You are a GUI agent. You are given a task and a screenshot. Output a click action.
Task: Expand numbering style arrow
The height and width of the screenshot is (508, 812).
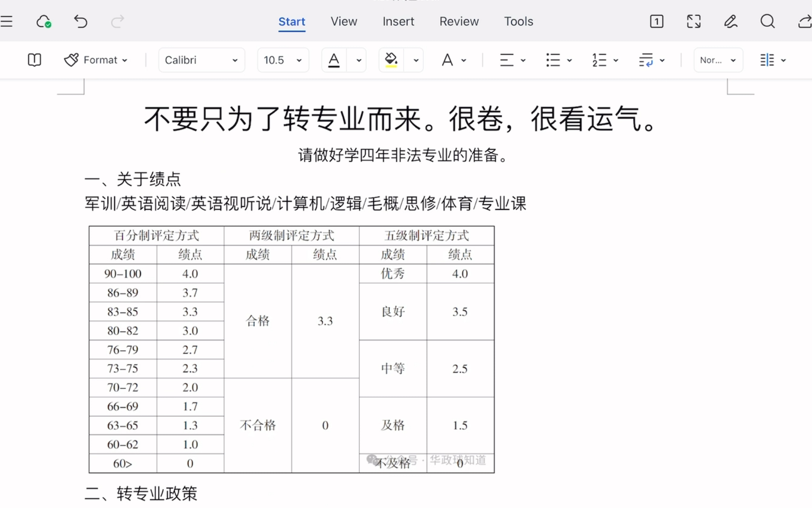coord(616,60)
